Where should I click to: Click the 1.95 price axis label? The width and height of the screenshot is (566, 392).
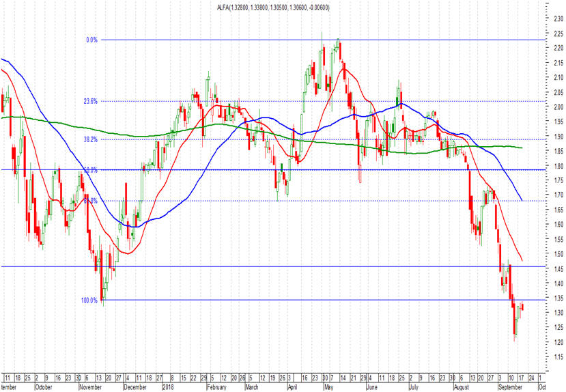[x=558, y=122]
